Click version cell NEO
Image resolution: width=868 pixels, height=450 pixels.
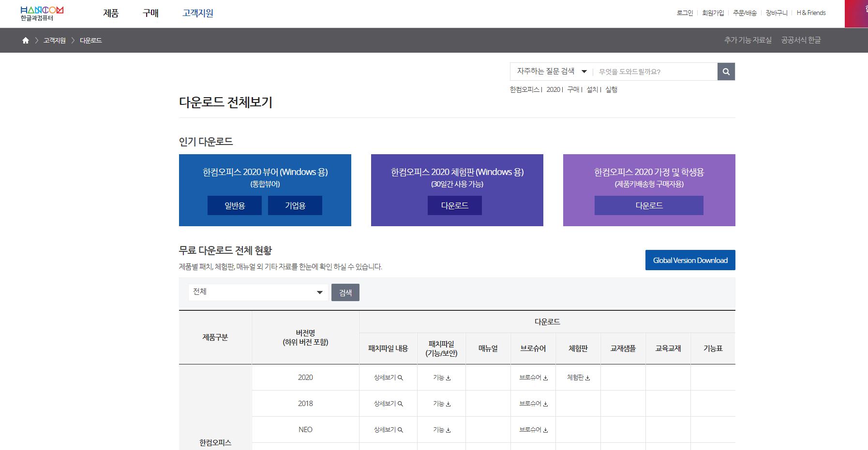[305, 430]
